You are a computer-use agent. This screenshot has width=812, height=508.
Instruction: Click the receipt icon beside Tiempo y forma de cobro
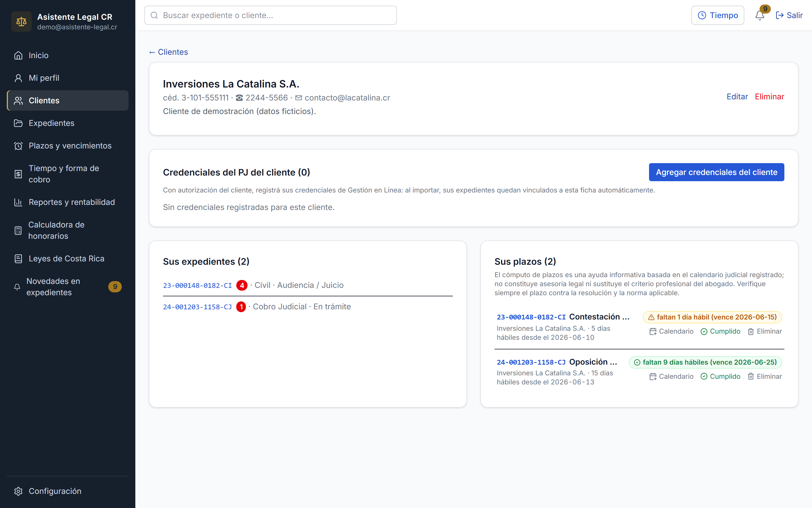[18, 174]
